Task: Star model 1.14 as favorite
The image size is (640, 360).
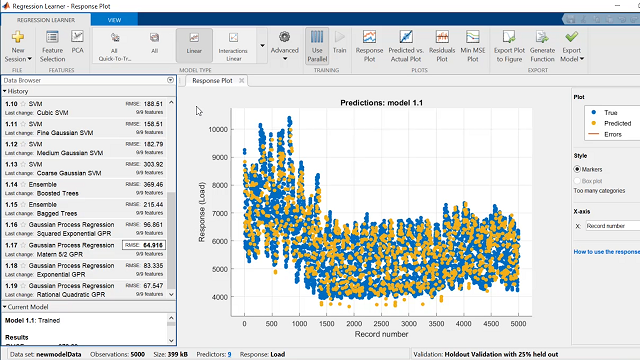Action: coord(23,184)
